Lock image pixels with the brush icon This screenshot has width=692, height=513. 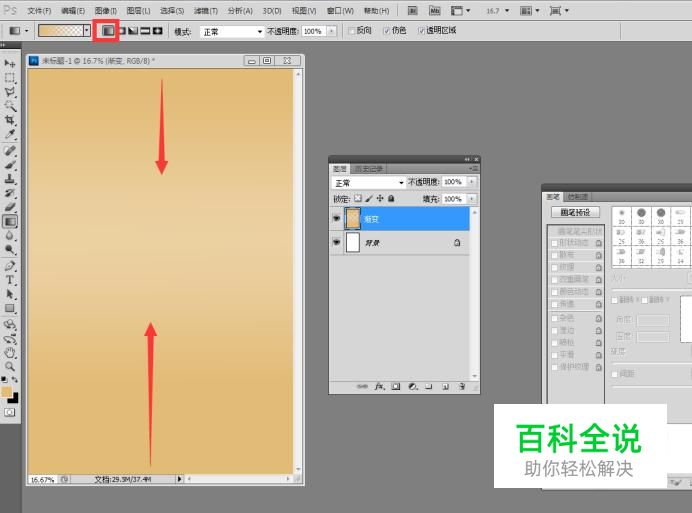click(369, 199)
